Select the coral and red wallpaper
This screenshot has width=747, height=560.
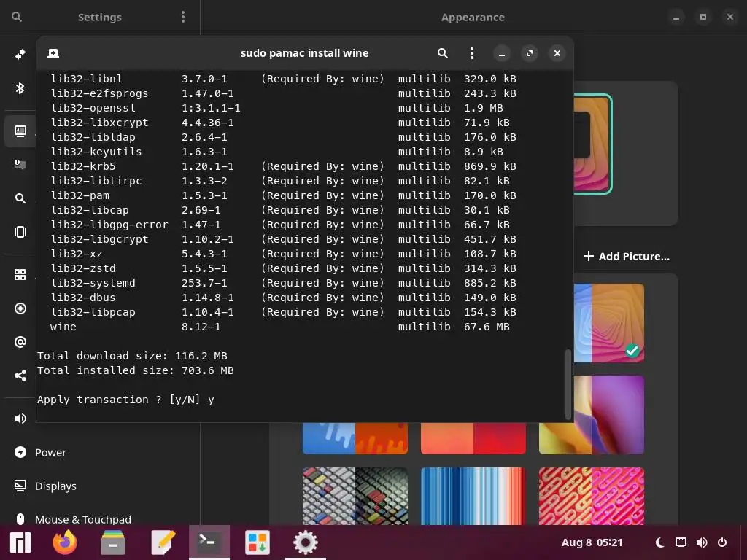(x=473, y=438)
